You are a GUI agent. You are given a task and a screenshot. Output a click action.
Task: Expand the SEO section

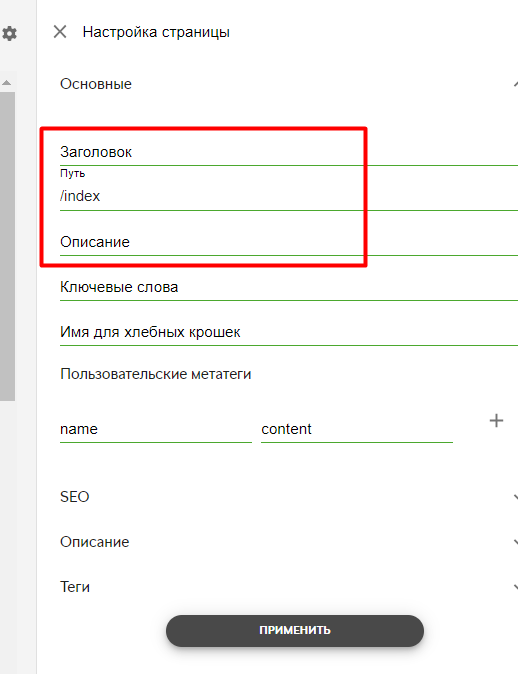[515, 497]
